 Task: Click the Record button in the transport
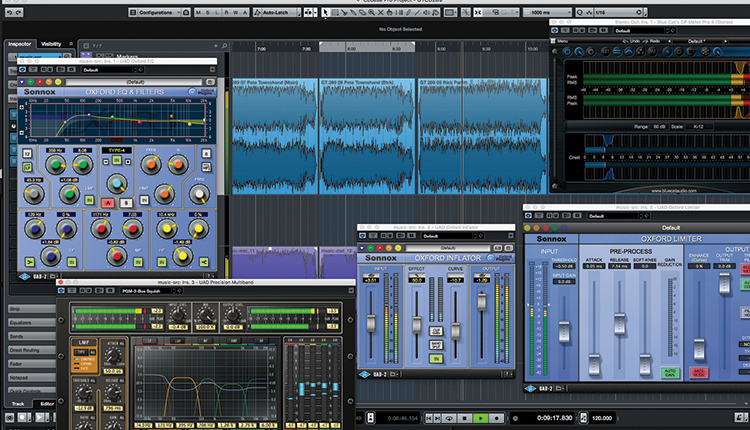496,418
